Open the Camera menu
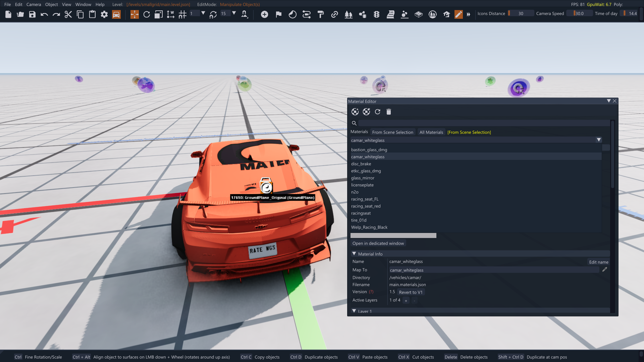644x362 pixels. (x=34, y=4)
